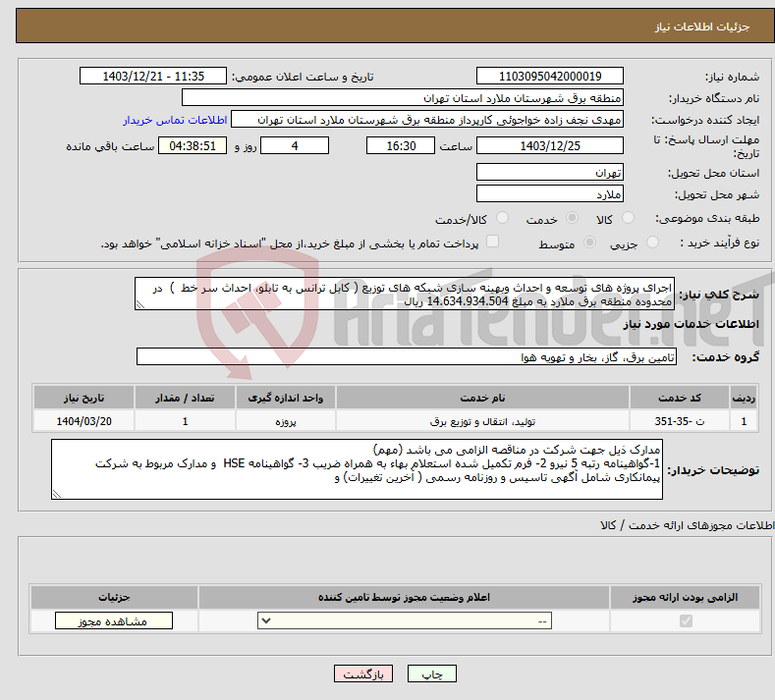The height and width of the screenshot is (700, 775).
Task: Select the خدمت radio button
Action: pos(572,218)
